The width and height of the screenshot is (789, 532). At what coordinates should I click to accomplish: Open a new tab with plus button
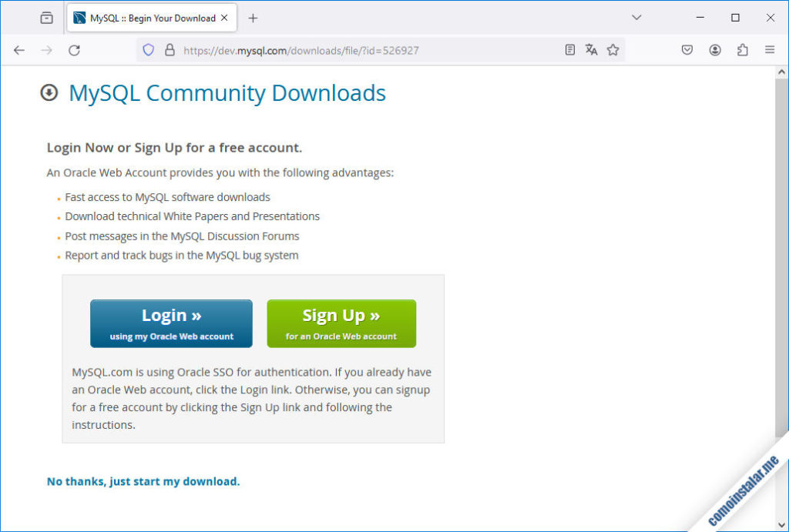(x=253, y=18)
